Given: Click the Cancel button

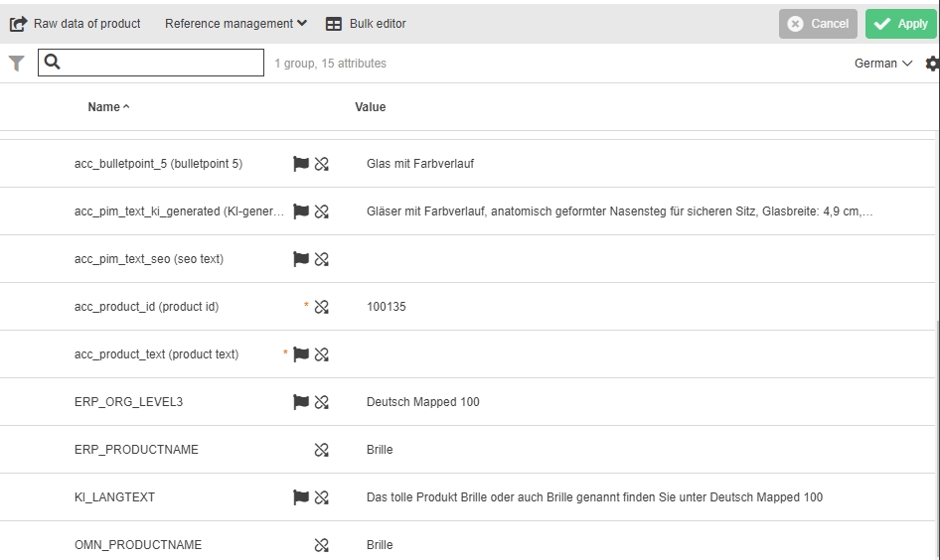Looking at the screenshot, I should 818,24.
